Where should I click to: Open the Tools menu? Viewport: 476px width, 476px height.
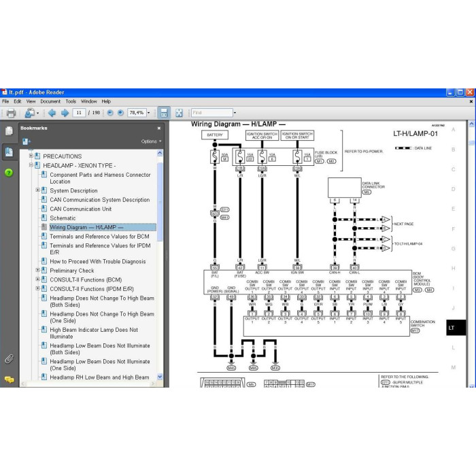coord(71,101)
